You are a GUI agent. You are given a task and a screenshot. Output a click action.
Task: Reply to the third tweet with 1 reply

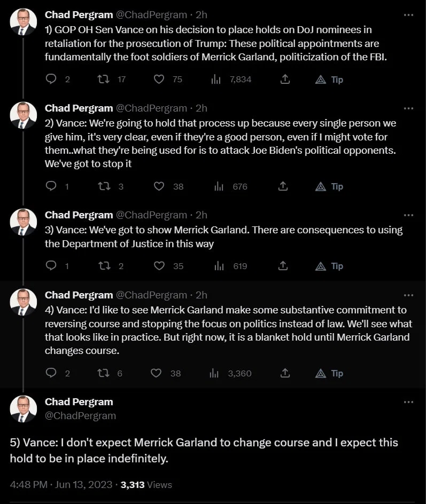pyautogui.click(x=51, y=265)
